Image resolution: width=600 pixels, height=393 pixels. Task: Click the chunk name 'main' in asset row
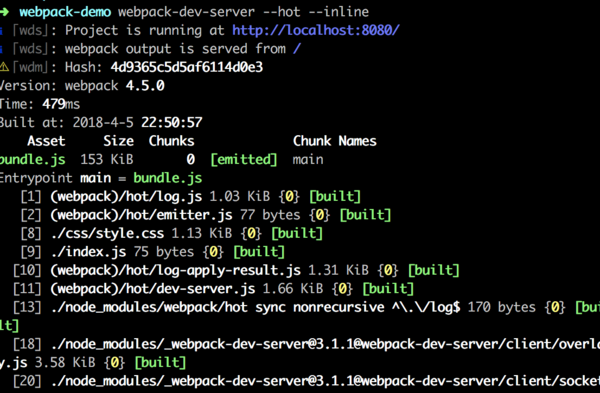pos(308,160)
